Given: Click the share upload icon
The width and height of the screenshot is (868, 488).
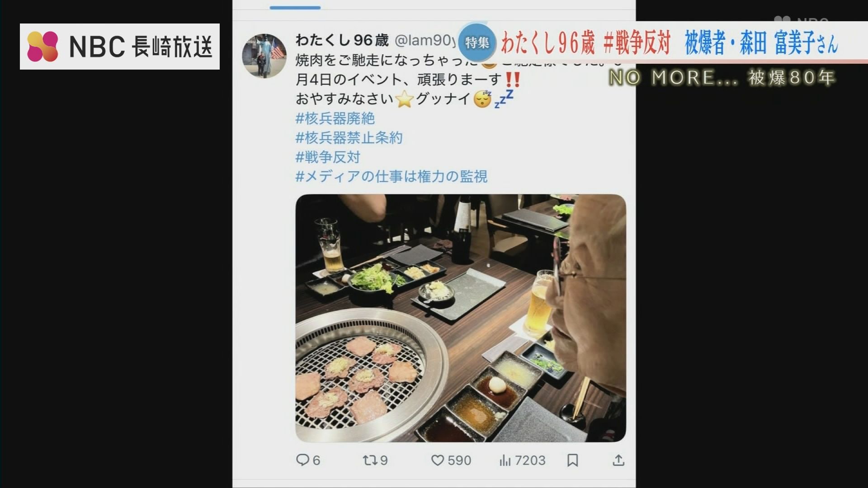Looking at the screenshot, I should 618,460.
